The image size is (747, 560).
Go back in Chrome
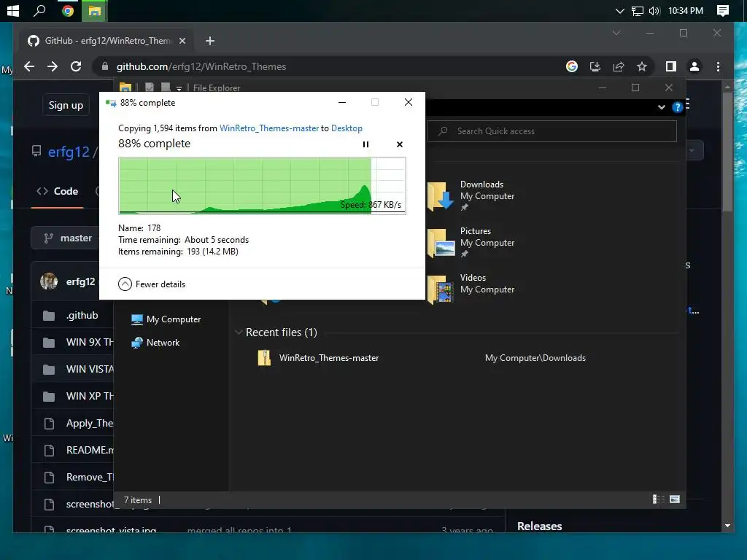coord(29,66)
